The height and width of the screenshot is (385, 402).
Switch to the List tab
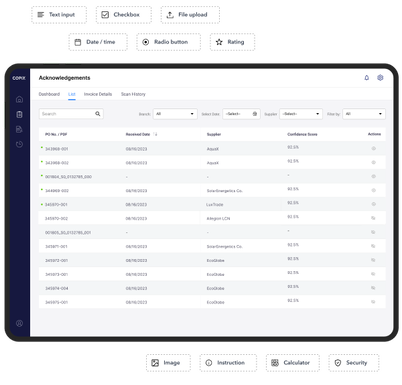72,94
